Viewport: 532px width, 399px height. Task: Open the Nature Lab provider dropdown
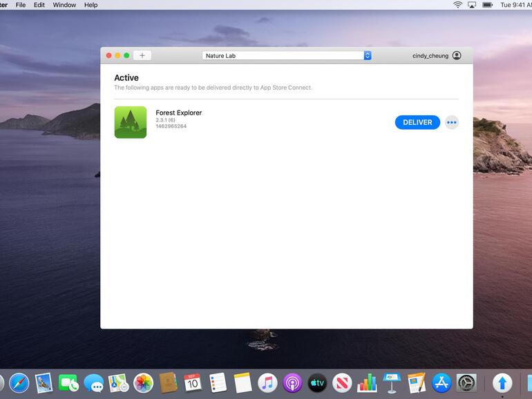287,56
